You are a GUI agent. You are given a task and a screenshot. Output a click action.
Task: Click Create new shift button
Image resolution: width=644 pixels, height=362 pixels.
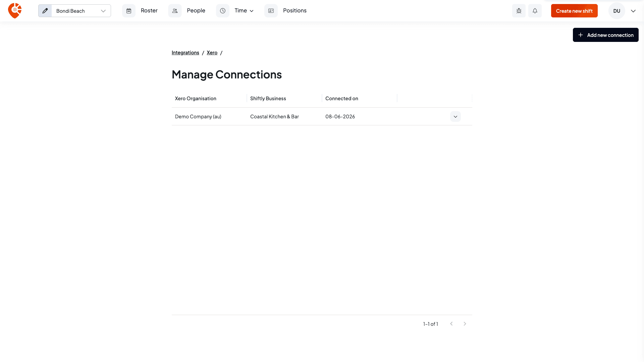[574, 11]
